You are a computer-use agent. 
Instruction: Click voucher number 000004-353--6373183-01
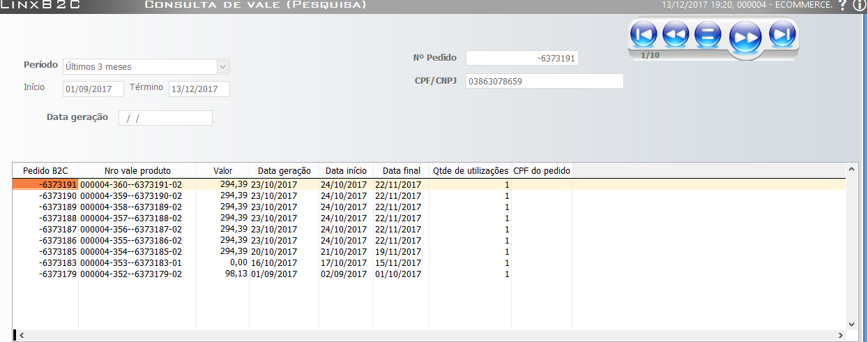pos(131,263)
